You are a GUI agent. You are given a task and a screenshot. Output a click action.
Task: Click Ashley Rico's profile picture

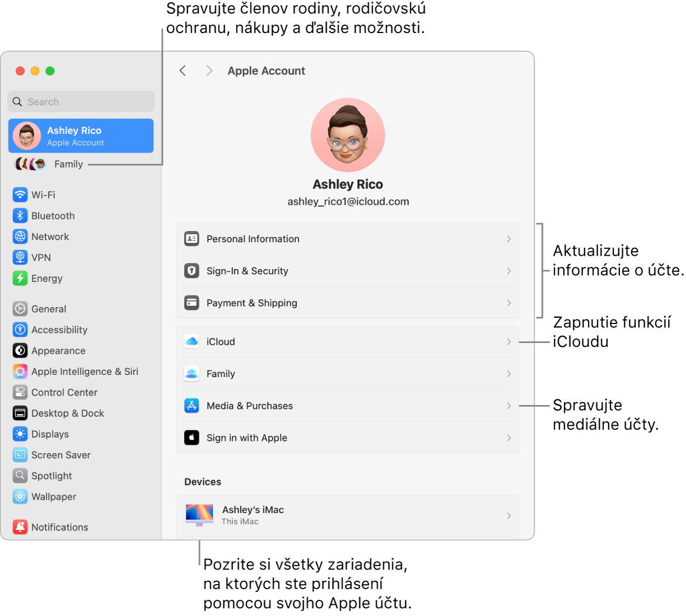(x=347, y=135)
